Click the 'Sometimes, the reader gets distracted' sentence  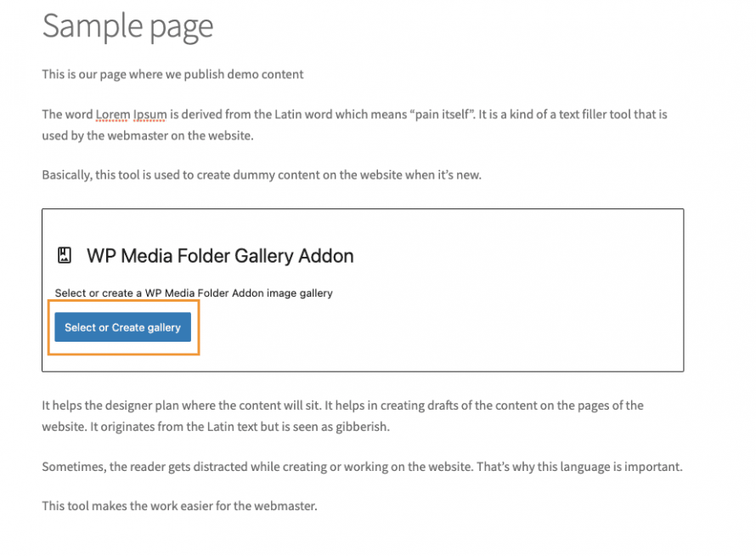[212, 467]
